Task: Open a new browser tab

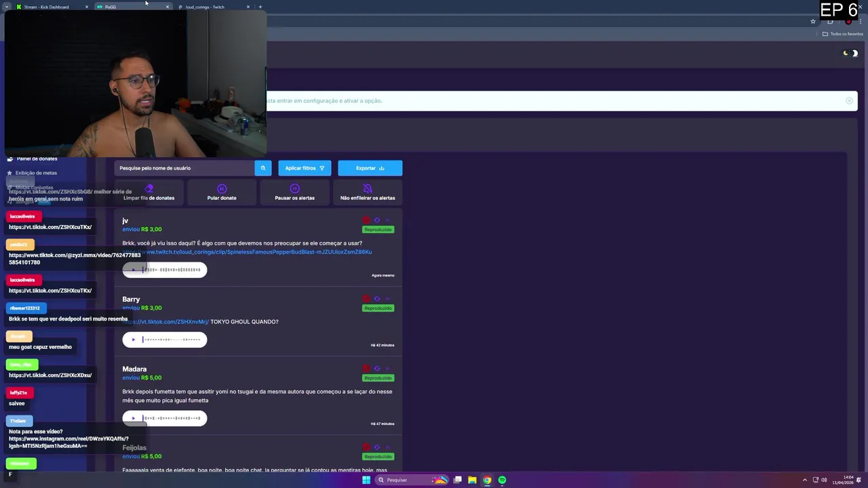Action: coord(260,7)
